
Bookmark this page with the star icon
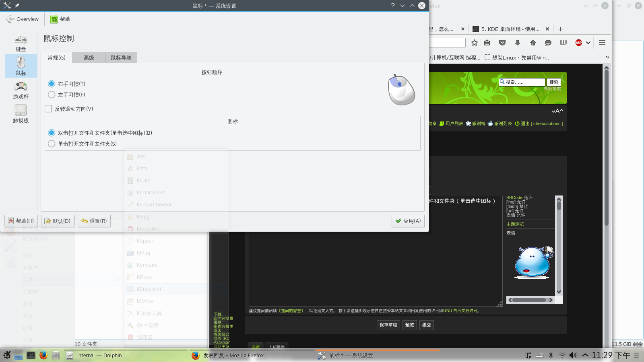click(475, 43)
